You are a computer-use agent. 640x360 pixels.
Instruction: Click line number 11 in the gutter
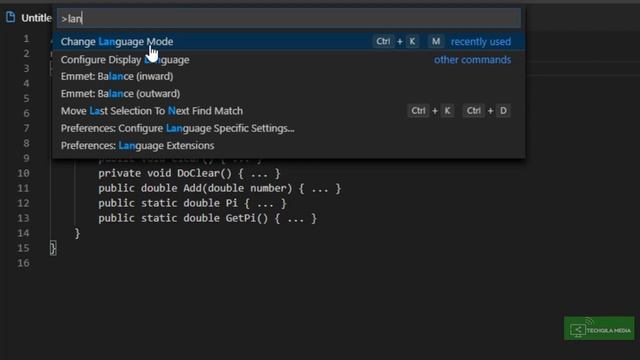23,188
